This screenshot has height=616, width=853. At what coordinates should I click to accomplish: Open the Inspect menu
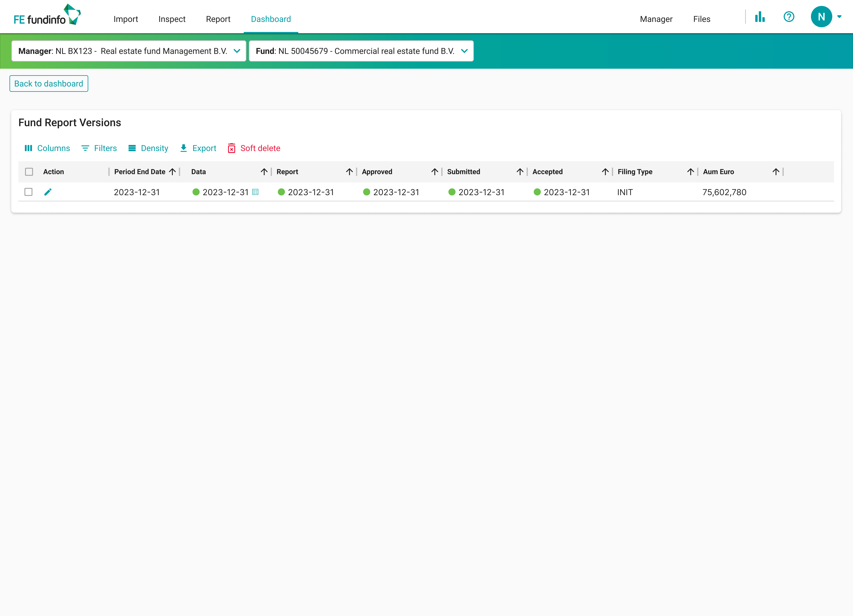[x=172, y=19]
